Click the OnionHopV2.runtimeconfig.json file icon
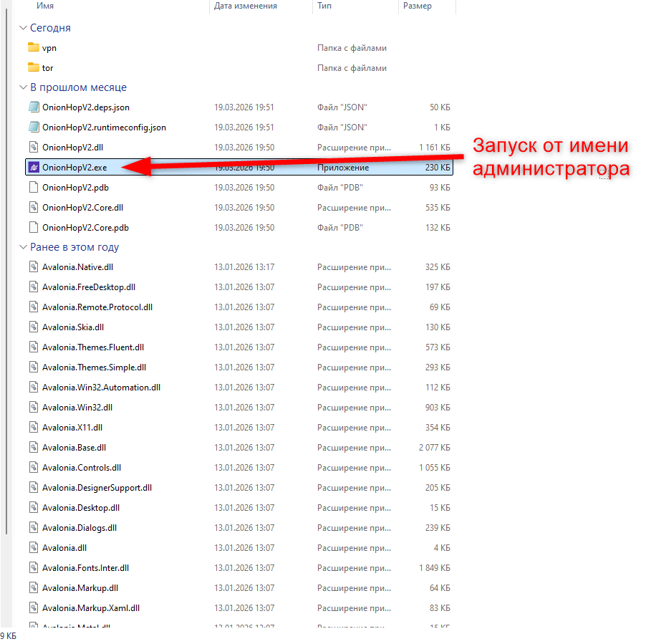This screenshot has height=644, width=651. coord(34,127)
